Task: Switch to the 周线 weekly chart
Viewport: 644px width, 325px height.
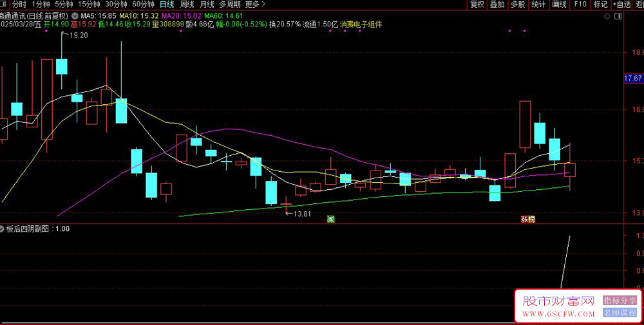Action: [187, 5]
